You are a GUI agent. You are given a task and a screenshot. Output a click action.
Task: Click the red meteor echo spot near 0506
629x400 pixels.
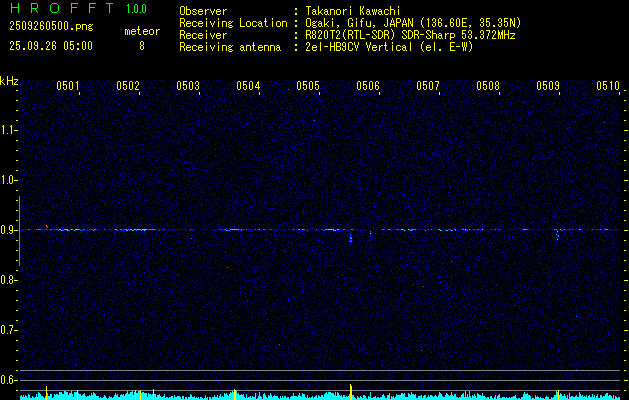(350, 241)
